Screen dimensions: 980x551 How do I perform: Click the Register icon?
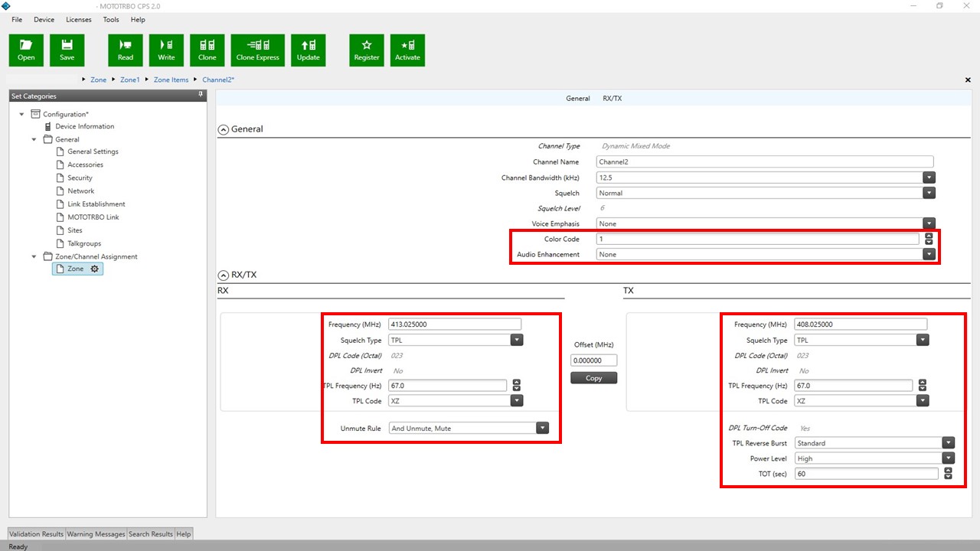(x=366, y=50)
